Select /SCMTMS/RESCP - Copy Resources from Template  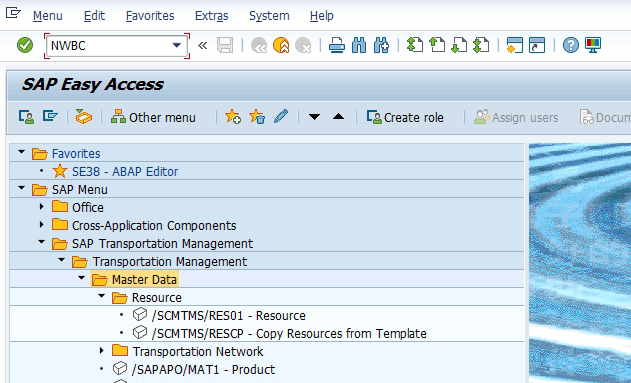tap(289, 334)
